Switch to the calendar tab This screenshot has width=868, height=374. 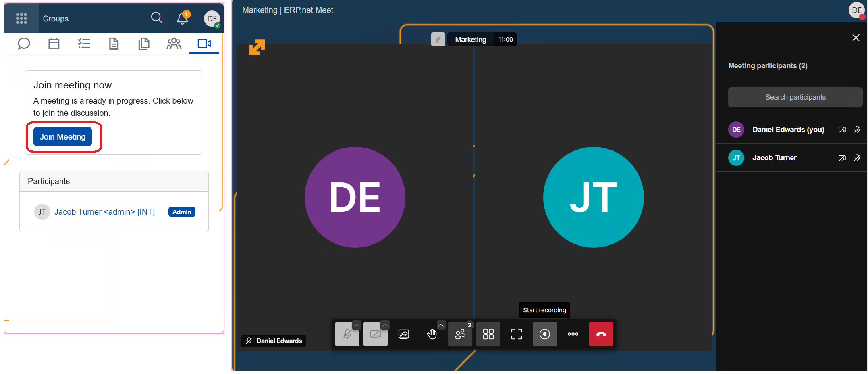coord(54,43)
